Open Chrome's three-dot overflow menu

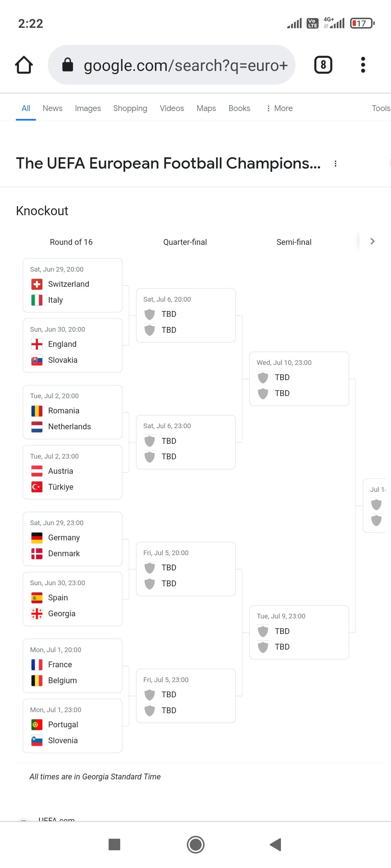pyautogui.click(x=363, y=65)
